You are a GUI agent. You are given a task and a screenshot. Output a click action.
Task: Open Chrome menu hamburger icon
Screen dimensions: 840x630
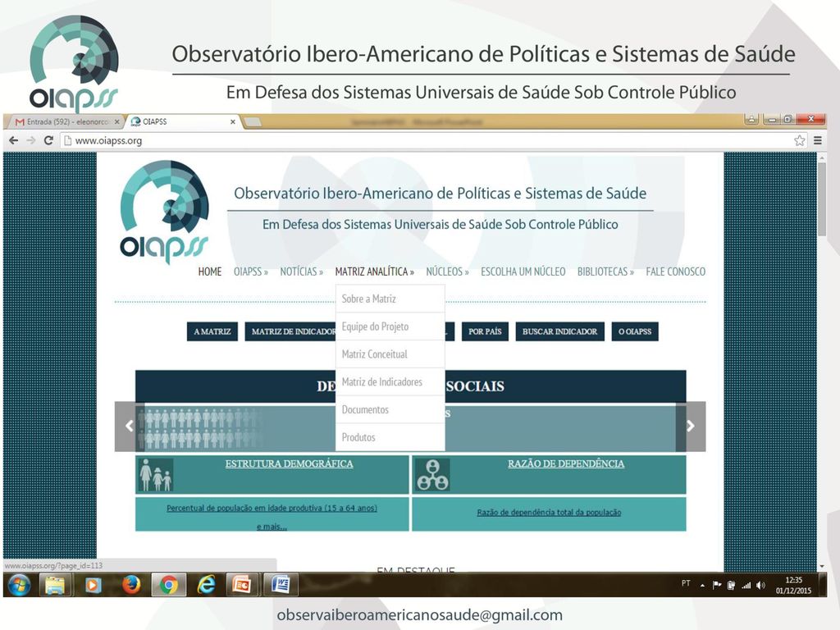tap(818, 140)
